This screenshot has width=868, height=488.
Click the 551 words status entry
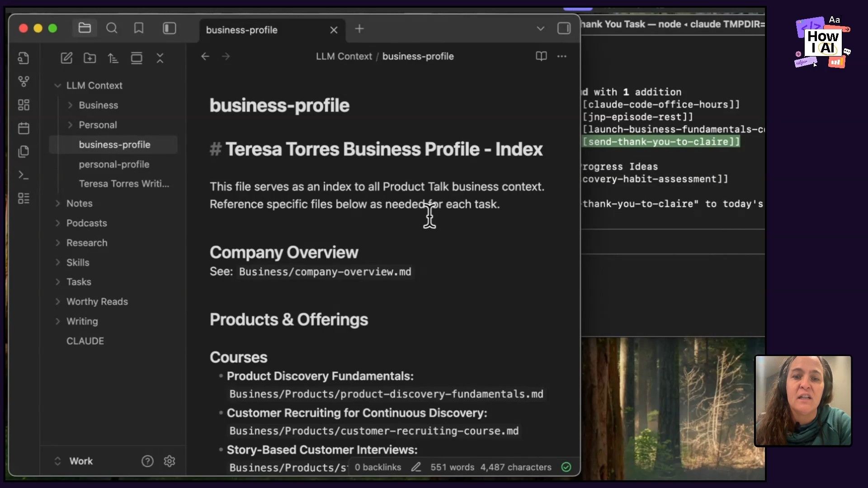[x=452, y=467]
